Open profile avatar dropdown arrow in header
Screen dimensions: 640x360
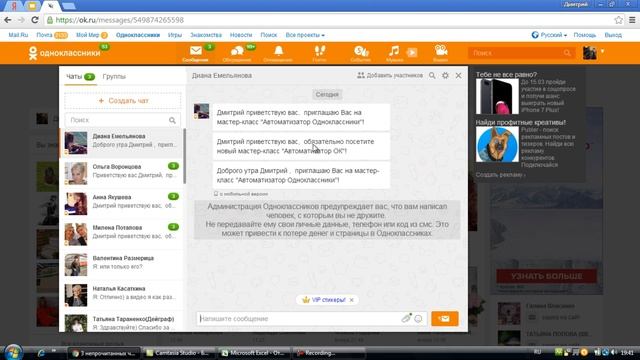[x=602, y=51]
